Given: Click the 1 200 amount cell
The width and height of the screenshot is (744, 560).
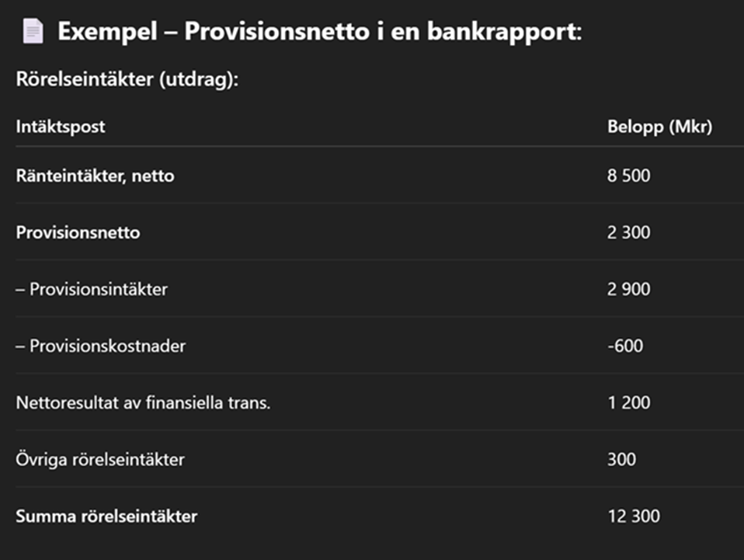Looking at the screenshot, I should 629,403.
